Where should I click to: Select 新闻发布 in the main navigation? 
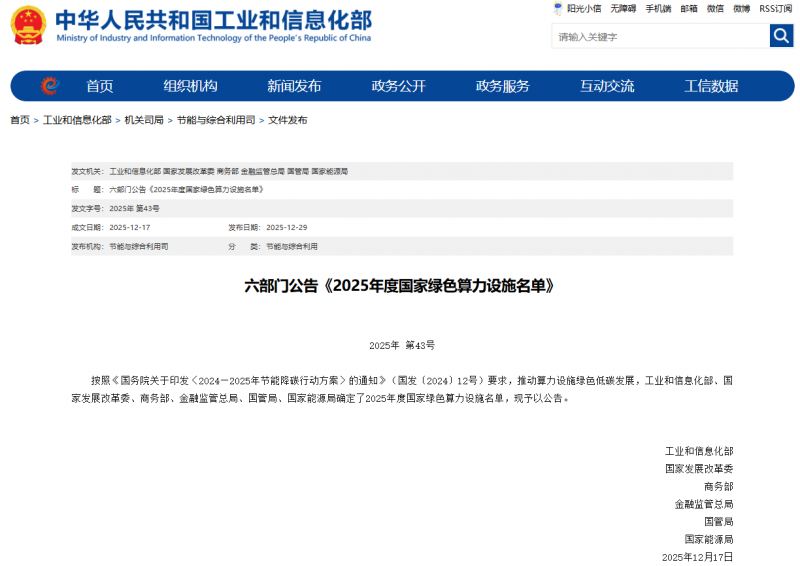pos(294,86)
